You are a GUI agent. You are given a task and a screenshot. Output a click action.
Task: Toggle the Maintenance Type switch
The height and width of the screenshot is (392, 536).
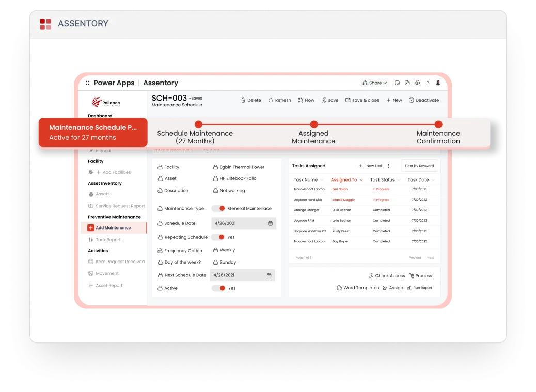click(x=218, y=208)
